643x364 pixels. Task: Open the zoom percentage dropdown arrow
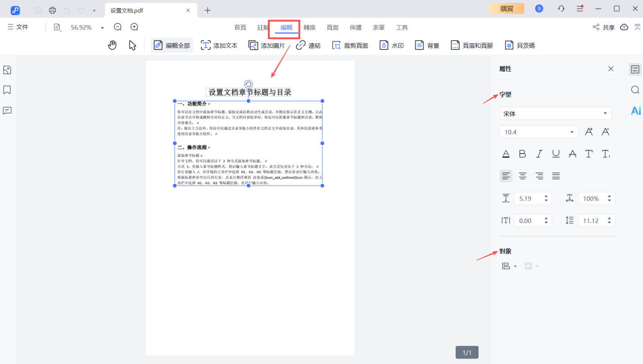click(x=102, y=27)
